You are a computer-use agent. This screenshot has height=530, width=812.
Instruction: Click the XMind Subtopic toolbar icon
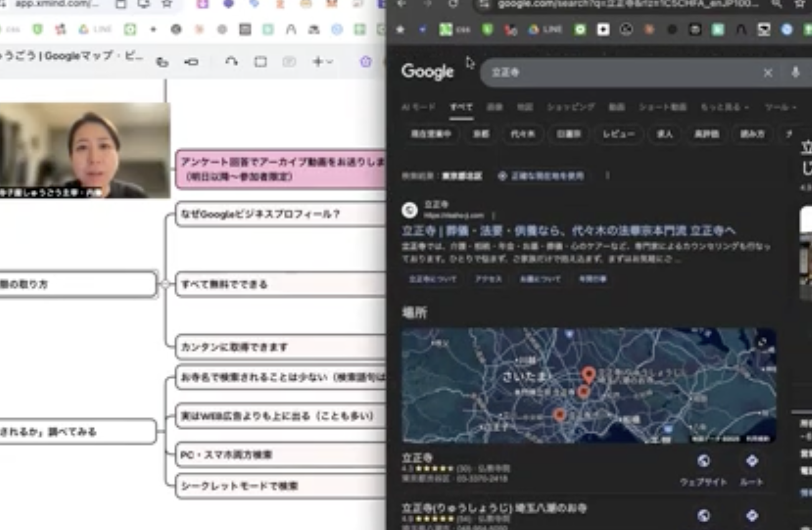(x=191, y=62)
